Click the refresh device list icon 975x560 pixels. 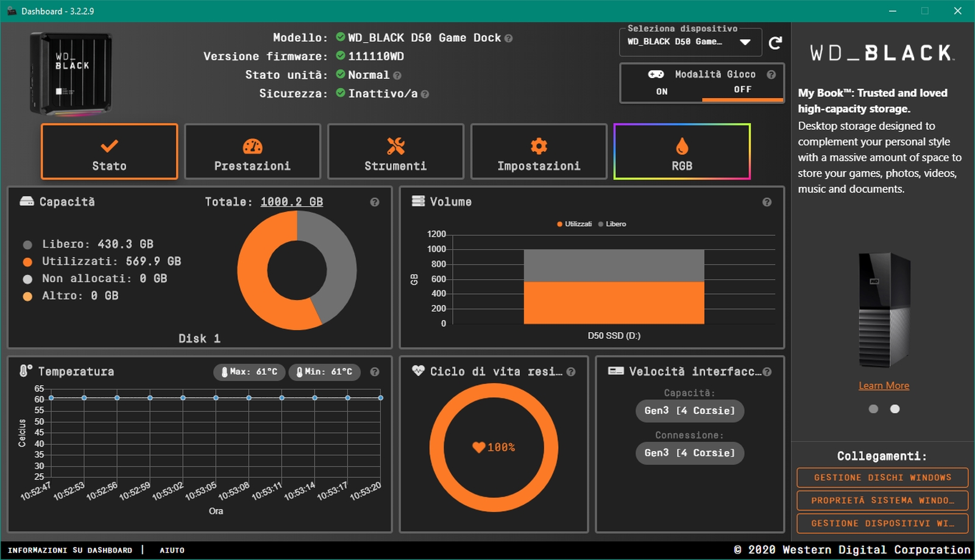coord(775,43)
